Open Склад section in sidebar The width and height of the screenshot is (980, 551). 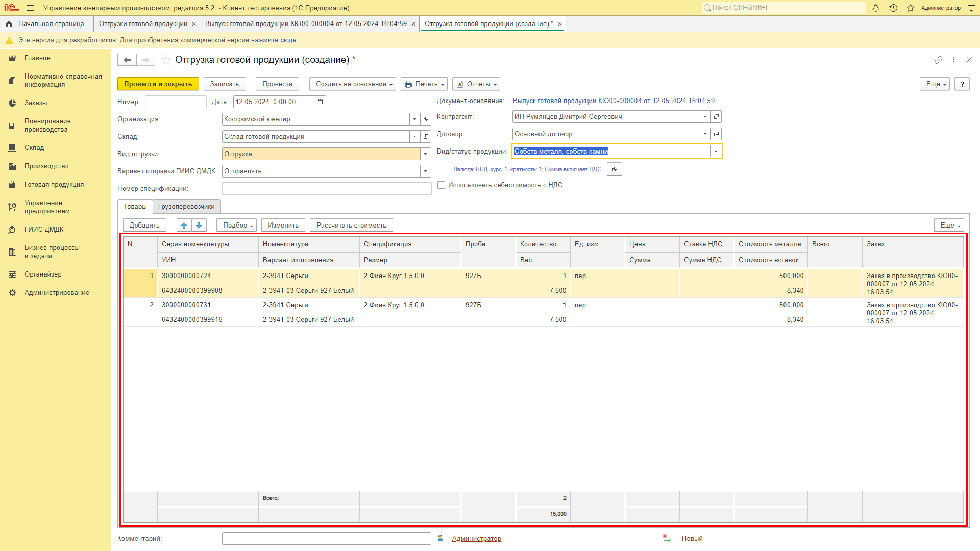[34, 148]
